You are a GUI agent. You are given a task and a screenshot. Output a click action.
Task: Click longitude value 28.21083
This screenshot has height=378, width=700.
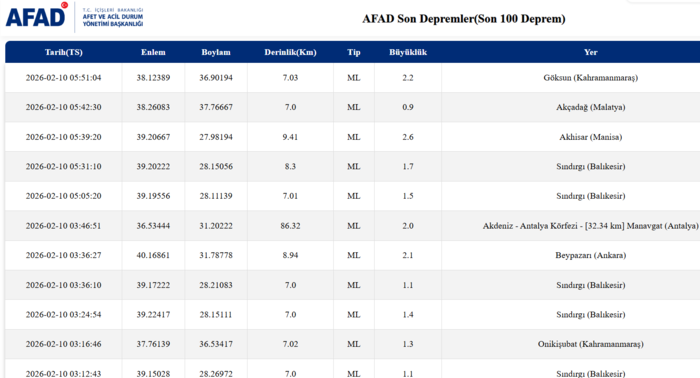click(x=216, y=285)
